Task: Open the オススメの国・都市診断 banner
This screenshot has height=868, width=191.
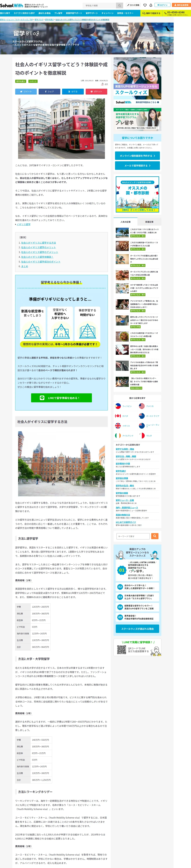Action: pos(137,194)
